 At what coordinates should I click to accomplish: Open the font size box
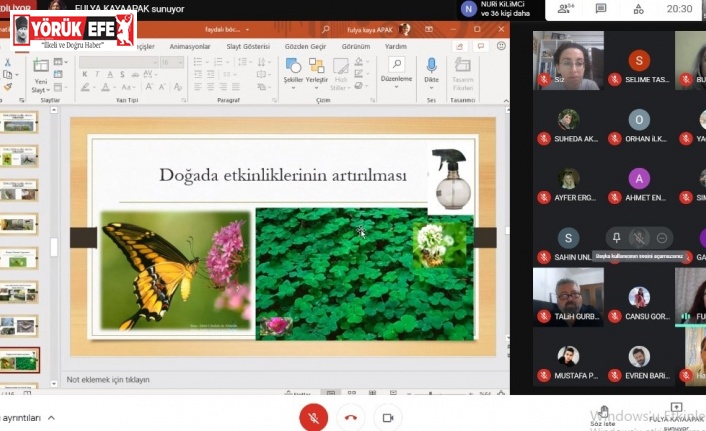click(172, 62)
